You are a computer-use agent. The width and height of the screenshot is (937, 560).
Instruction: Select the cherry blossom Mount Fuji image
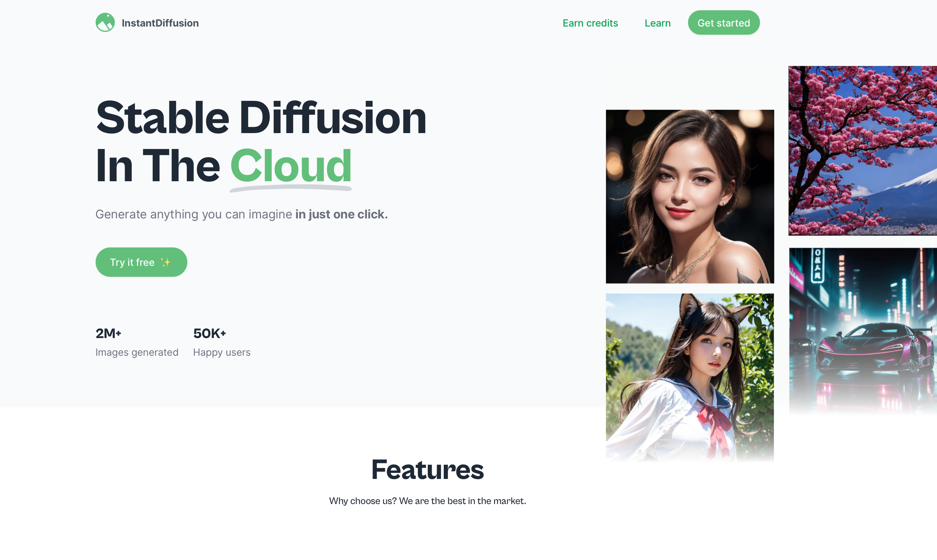[862, 150]
